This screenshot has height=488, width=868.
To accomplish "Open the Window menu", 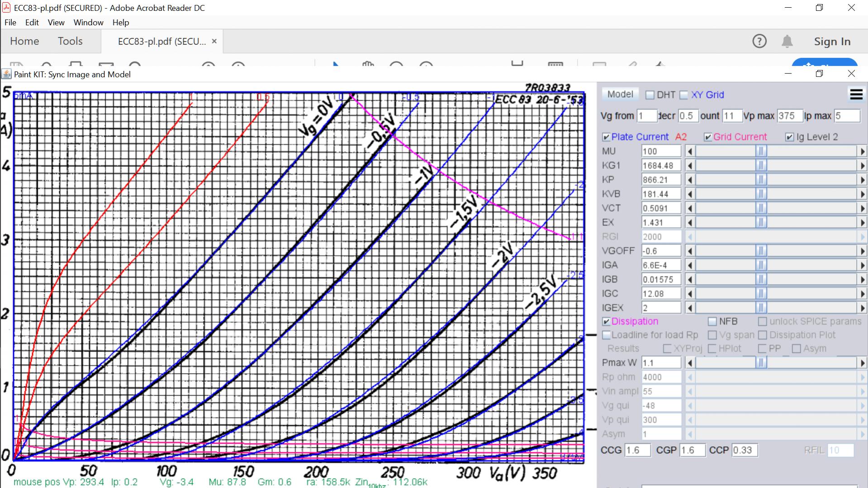I will (x=88, y=22).
